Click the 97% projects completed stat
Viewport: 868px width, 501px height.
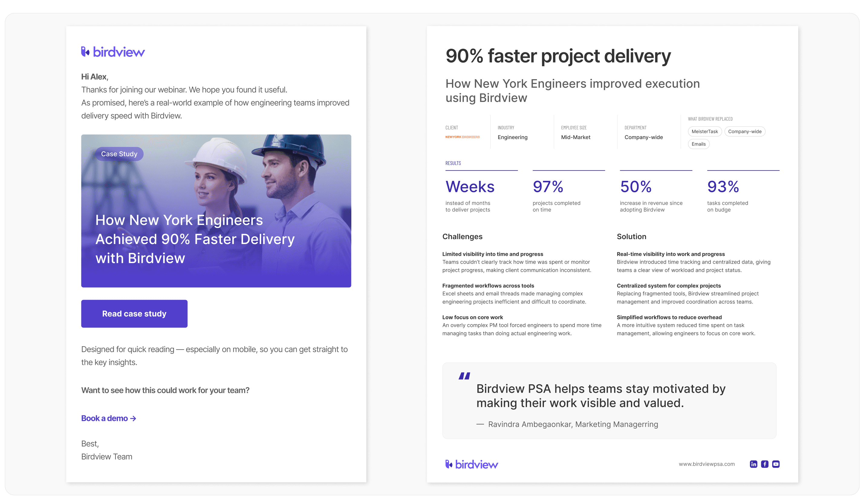pos(548,187)
